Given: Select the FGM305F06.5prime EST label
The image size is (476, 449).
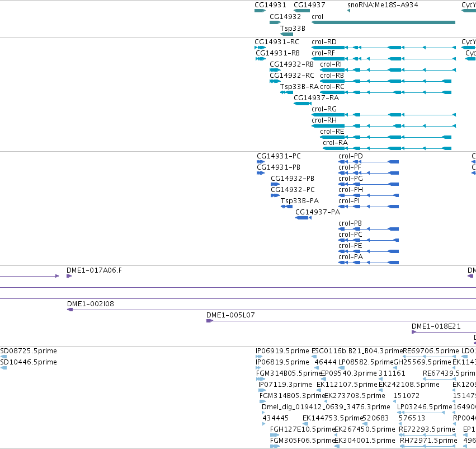Looking at the screenshot, I should 303,441.
